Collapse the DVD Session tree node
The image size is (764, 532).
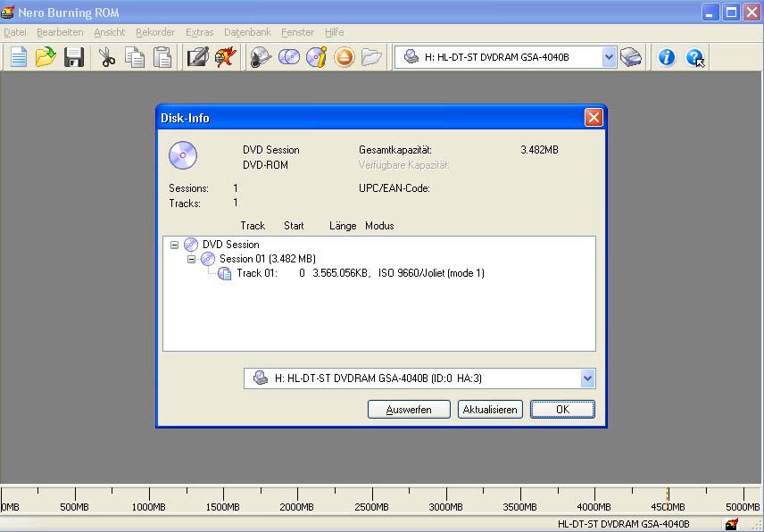pyautogui.click(x=174, y=245)
